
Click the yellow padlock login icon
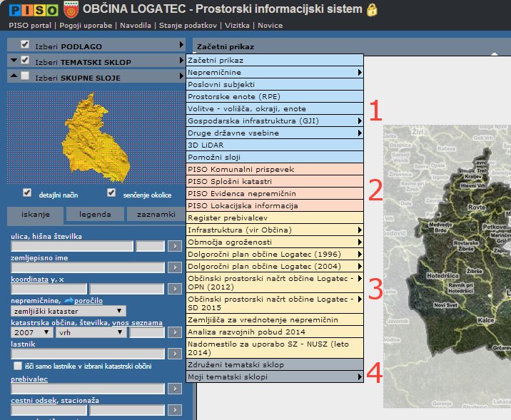click(372, 10)
